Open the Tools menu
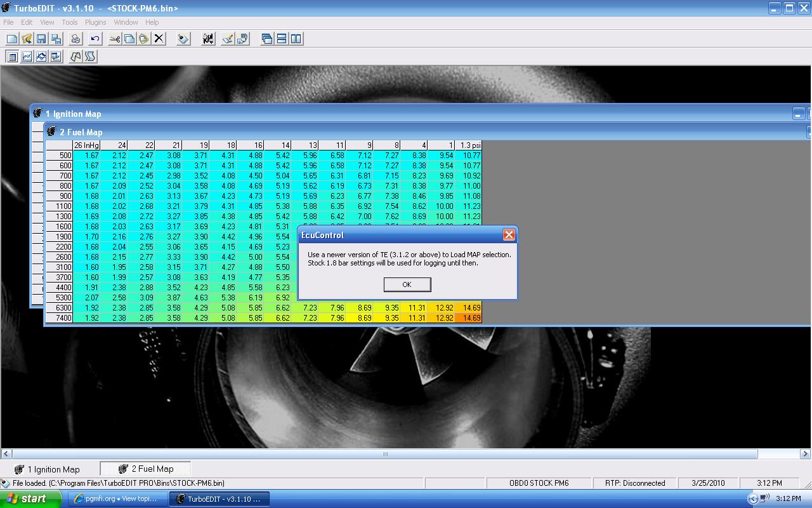Screen dimensions: 812x508 coord(69,22)
